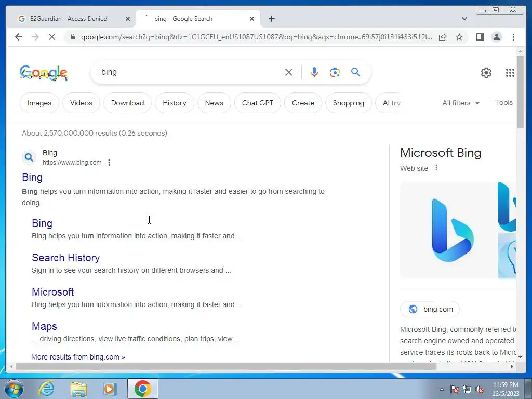
Task: Open the Bing sitelink under first result
Action: [42, 223]
